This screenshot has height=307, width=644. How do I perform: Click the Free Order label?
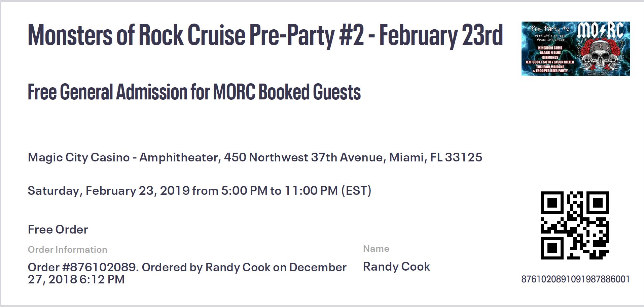pyautogui.click(x=58, y=229)
